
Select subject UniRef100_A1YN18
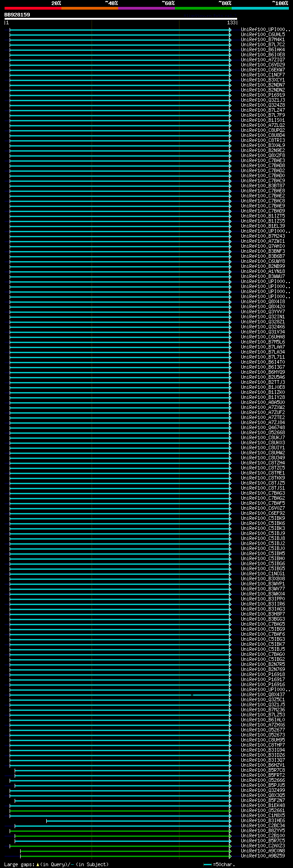[263, 271]
